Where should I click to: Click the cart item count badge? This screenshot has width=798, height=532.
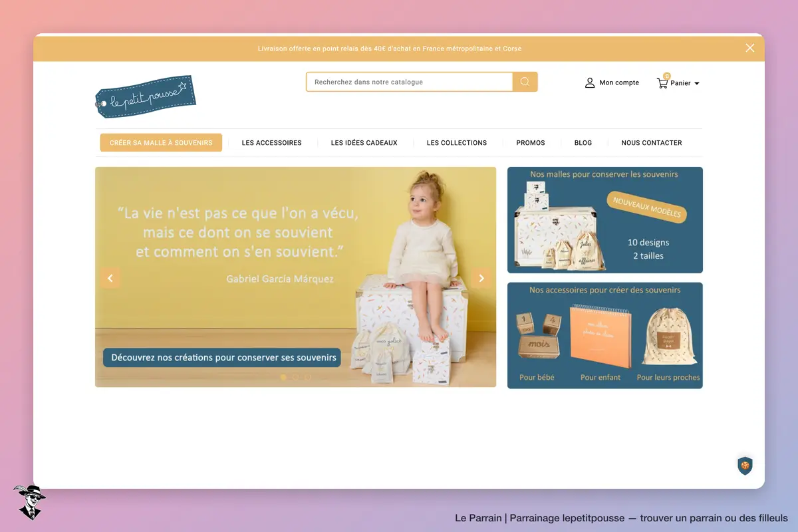(666, 76)
